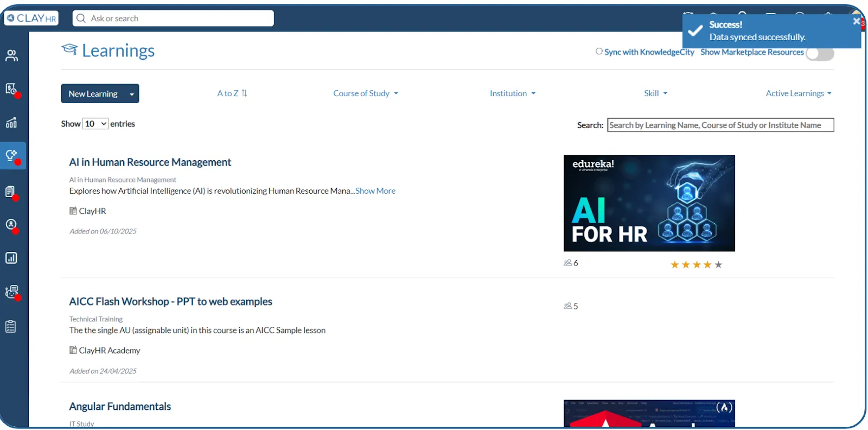Dismiss the Success notification with the X
868x430 pixels.
tap(856, 21)
